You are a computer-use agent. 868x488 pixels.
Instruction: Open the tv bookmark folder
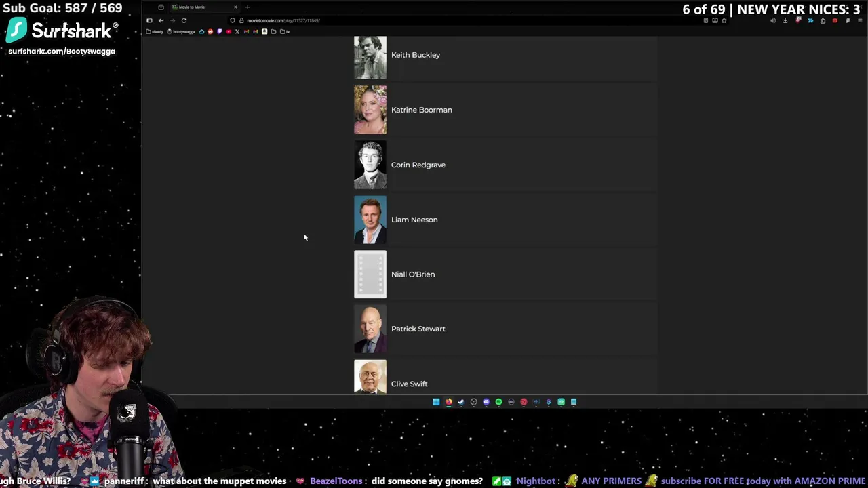coord(285,31)
